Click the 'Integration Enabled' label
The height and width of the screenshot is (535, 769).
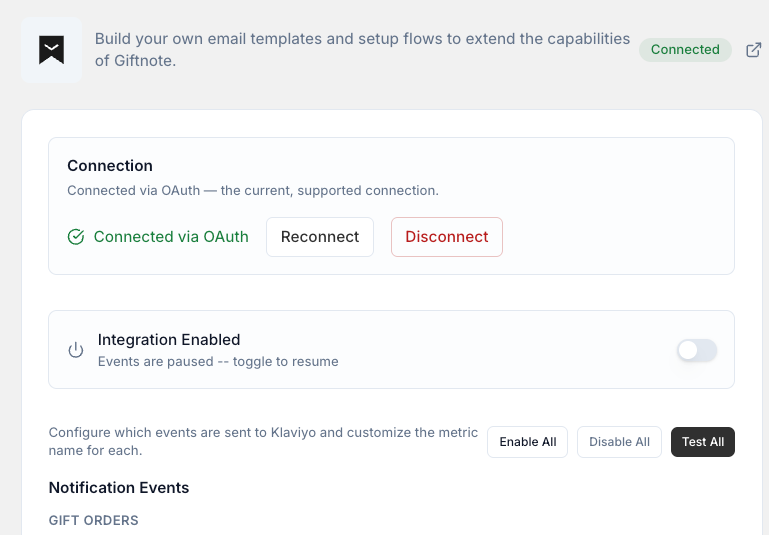169,339
